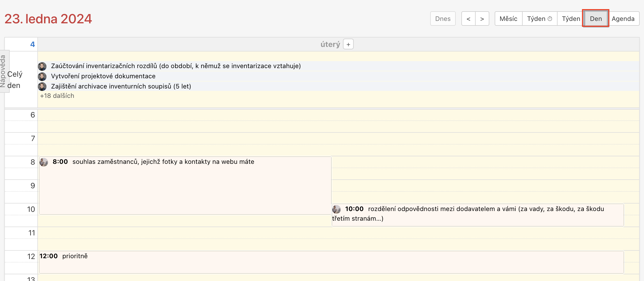Click avatar beside Vytvoření projektové dokumentace

(x=42, y=76)
